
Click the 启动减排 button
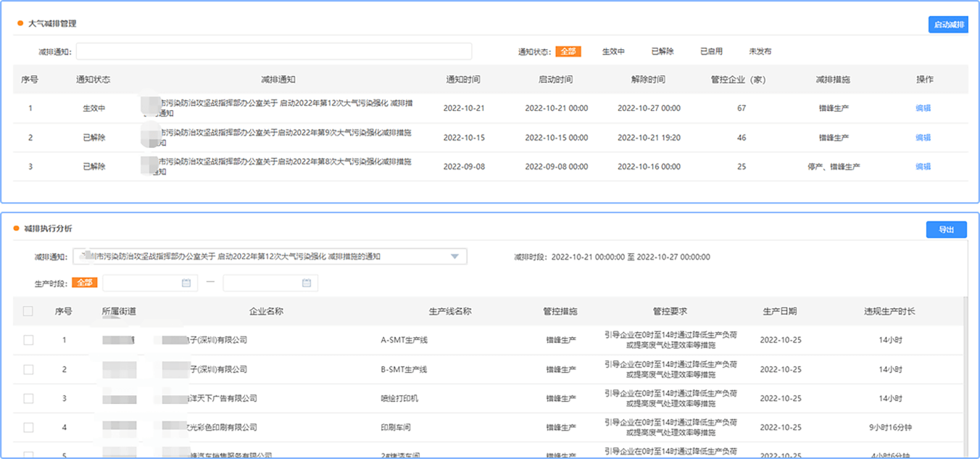pos(948,25)
